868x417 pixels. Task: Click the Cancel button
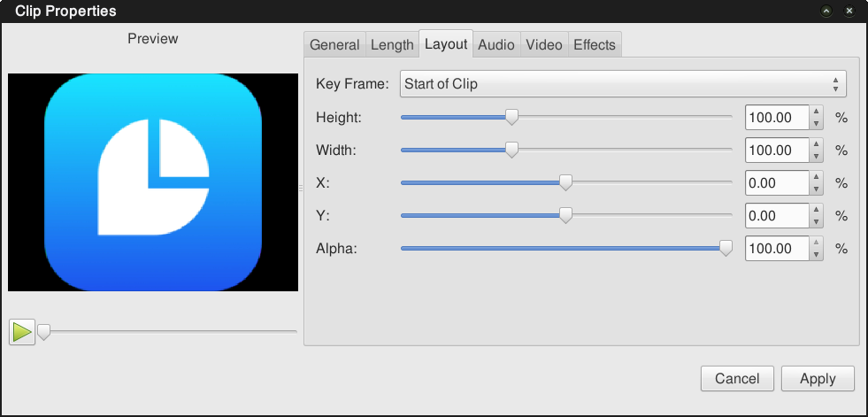coord(737,379)
